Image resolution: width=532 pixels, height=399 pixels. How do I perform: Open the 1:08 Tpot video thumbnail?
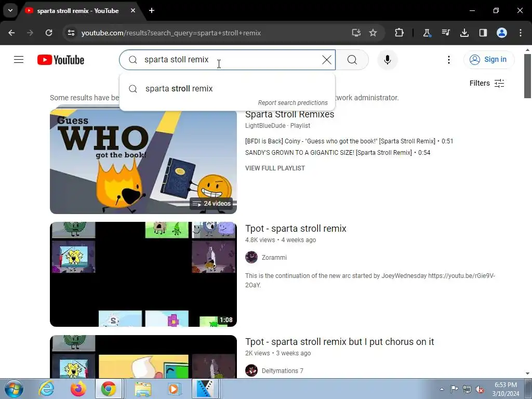click(143, 274)
